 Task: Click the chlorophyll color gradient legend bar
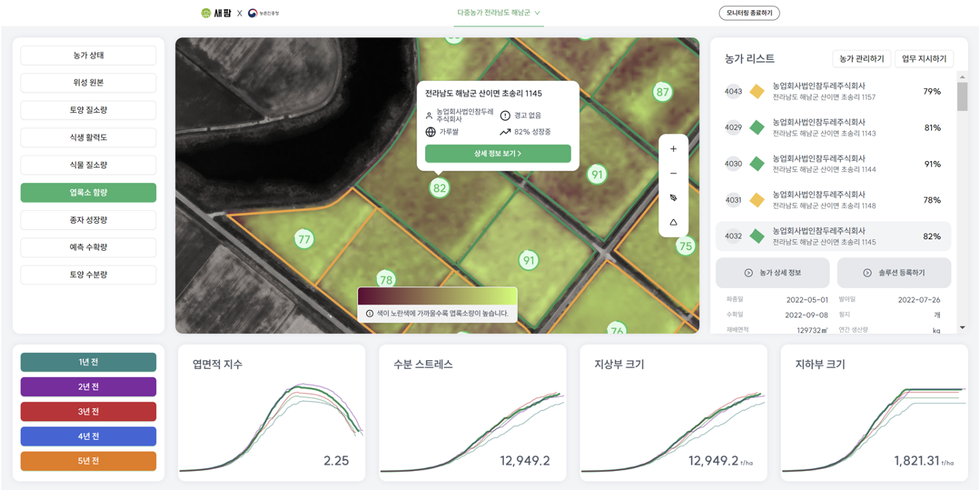(x=437, y=295)
